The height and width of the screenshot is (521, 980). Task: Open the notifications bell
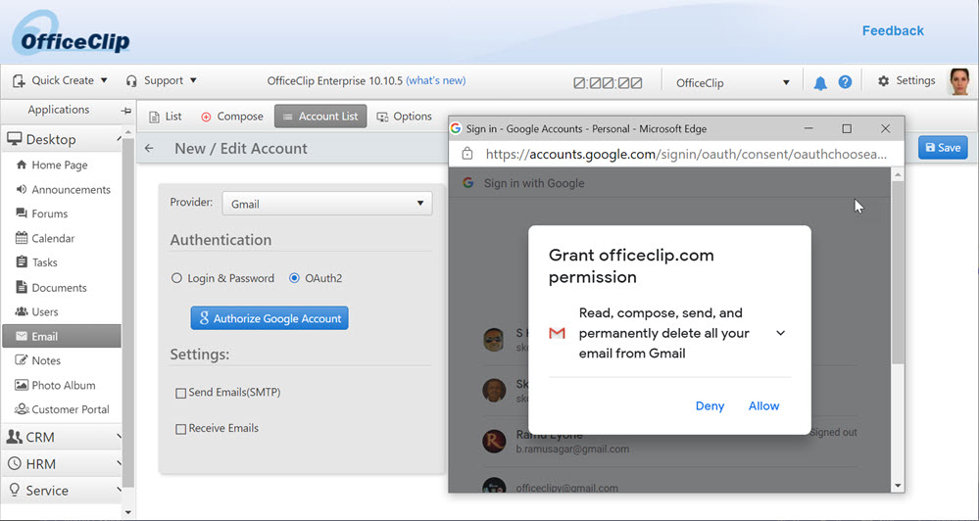(820, 83)
